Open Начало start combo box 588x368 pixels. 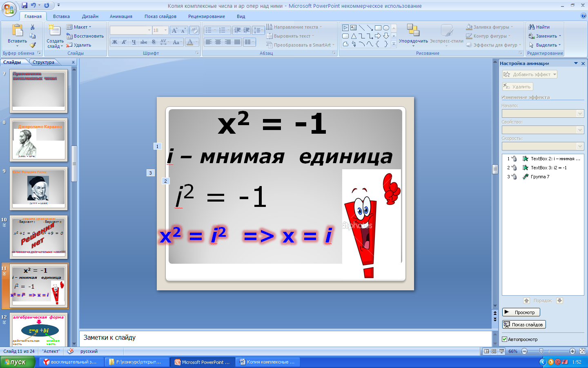coord(543,113)
